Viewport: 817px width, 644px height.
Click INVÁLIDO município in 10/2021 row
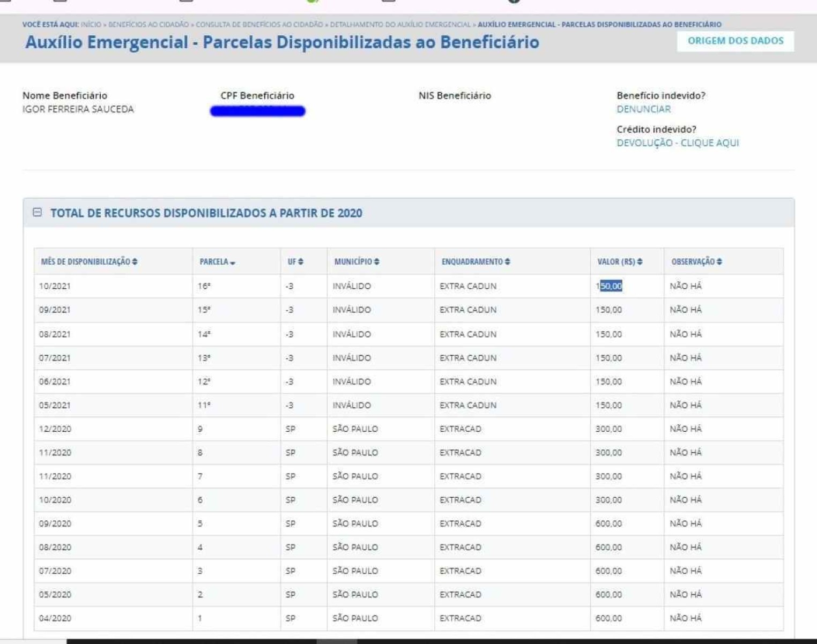(351, 286)
